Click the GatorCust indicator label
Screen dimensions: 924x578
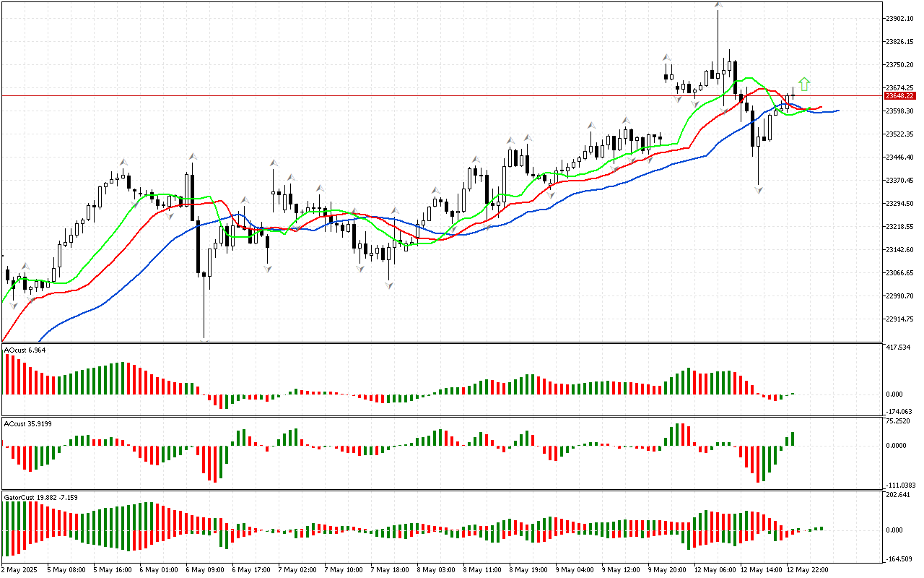point(40,497)
